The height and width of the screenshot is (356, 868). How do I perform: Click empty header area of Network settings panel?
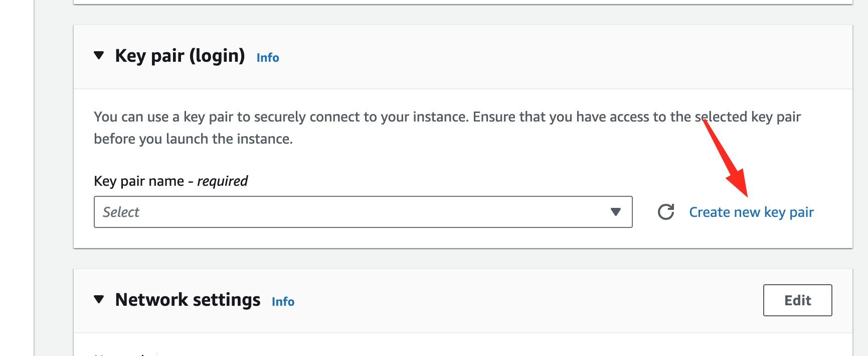(527, 301)
